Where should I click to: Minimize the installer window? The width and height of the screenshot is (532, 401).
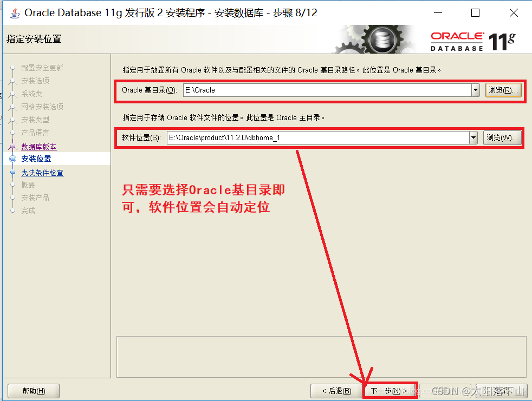(438, 13)
